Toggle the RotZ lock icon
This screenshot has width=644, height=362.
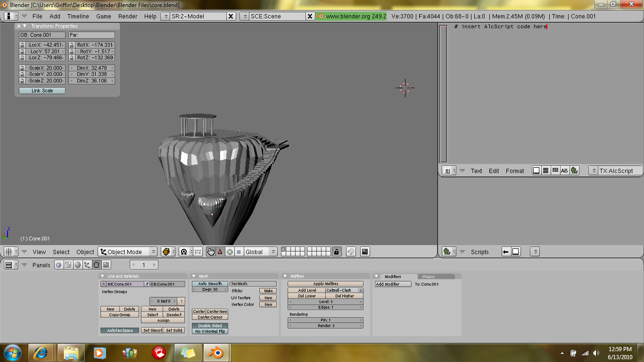click(72, 58)
